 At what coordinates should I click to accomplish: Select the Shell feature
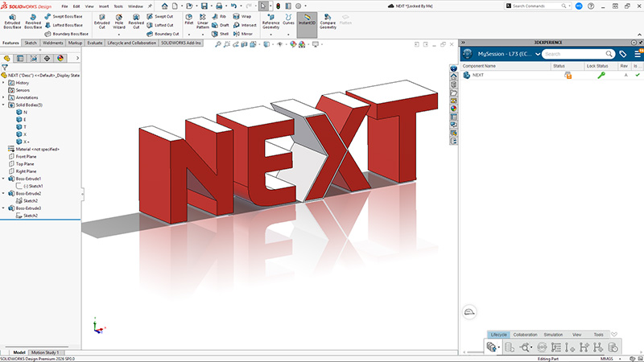(x=220, y=34)
